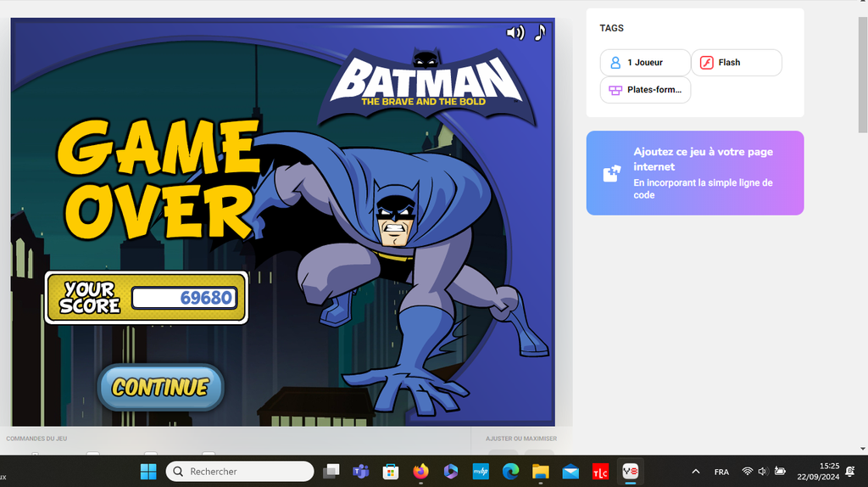Open the 1 Joueur tag

[644, 63]
